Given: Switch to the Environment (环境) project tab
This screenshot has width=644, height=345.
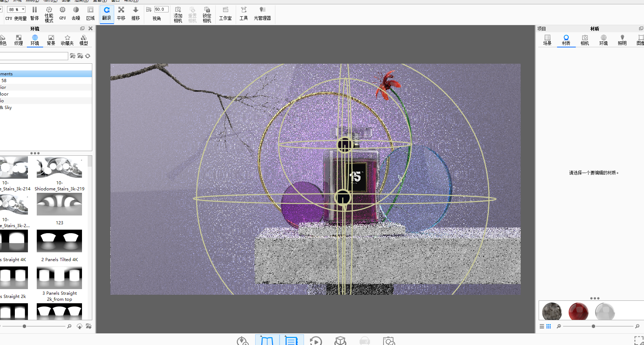Looking at the screenshot, I should [x=604, y=40].
